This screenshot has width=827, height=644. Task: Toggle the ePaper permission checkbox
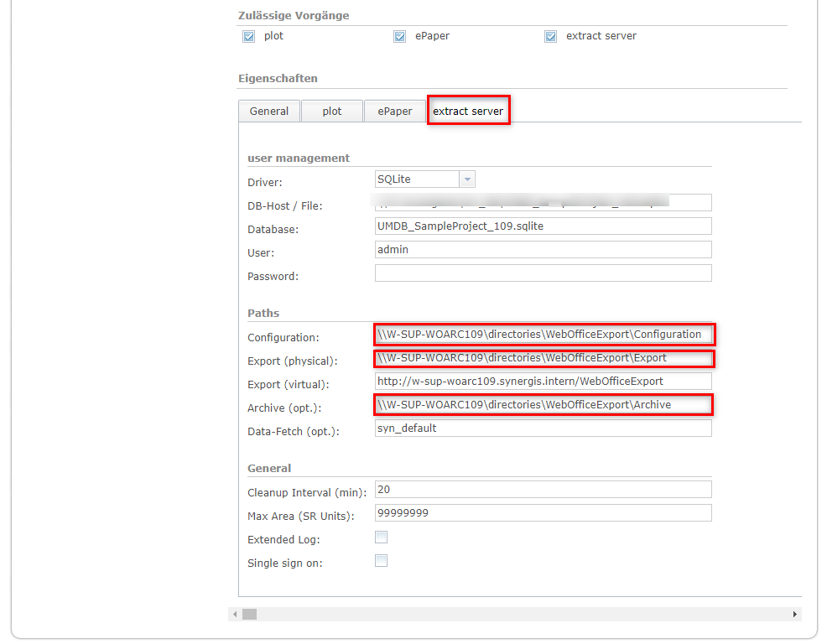pyautogui.click(x=399, y=36)
